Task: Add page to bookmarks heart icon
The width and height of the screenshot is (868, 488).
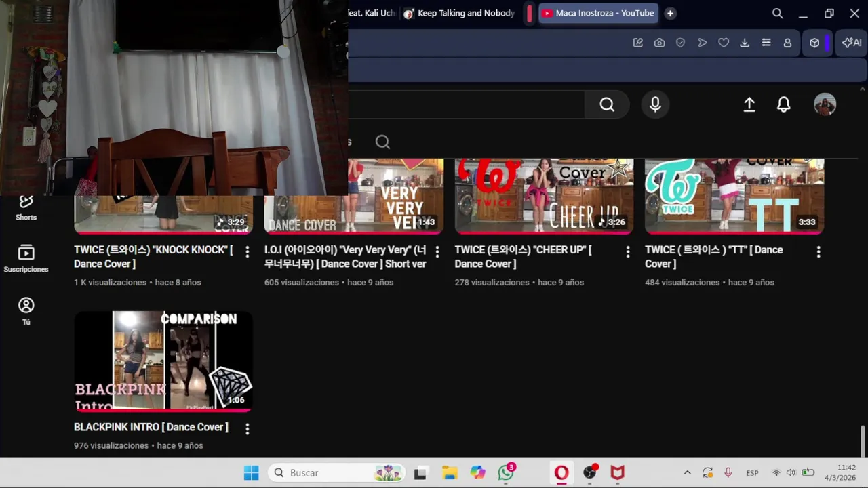Action: click(724, 43)
